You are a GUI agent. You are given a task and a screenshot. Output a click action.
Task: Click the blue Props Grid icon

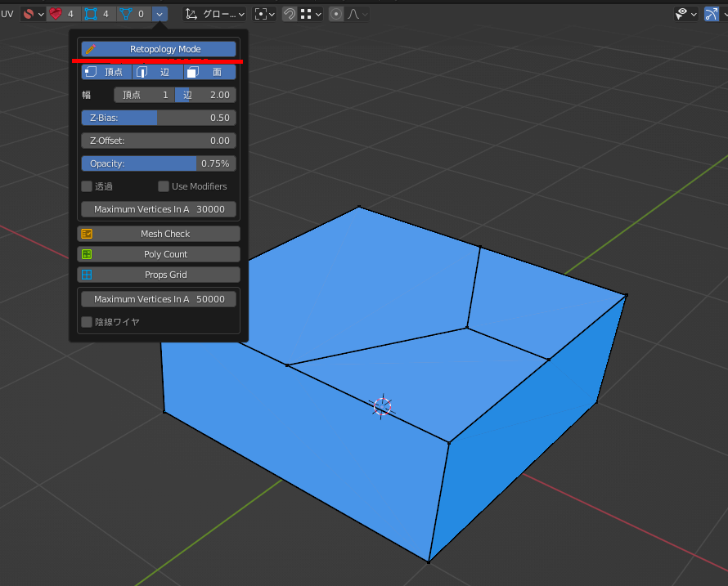tap(87, 275)
